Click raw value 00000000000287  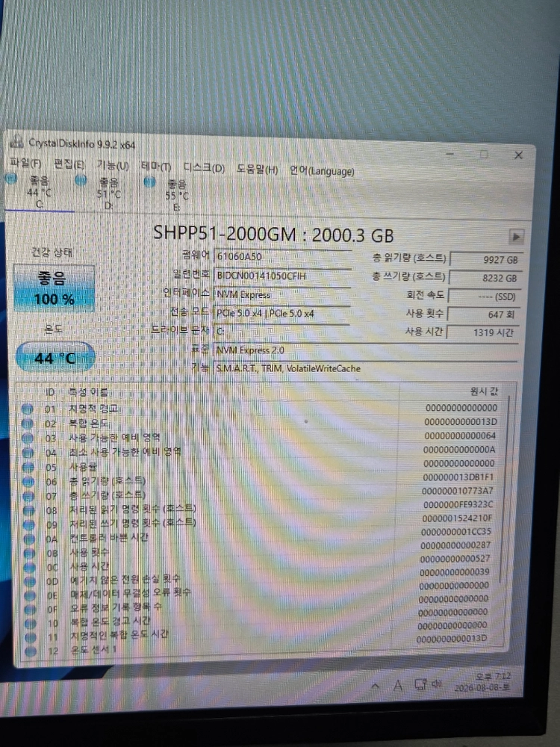[455, 545]
